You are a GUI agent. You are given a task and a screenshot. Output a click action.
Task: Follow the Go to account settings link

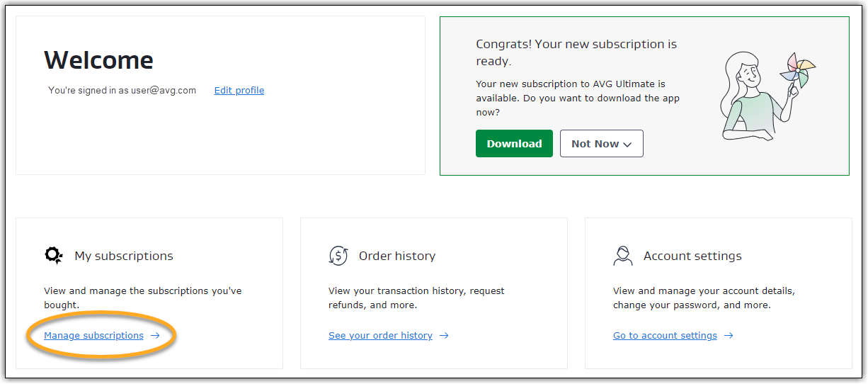click(665, 336)
